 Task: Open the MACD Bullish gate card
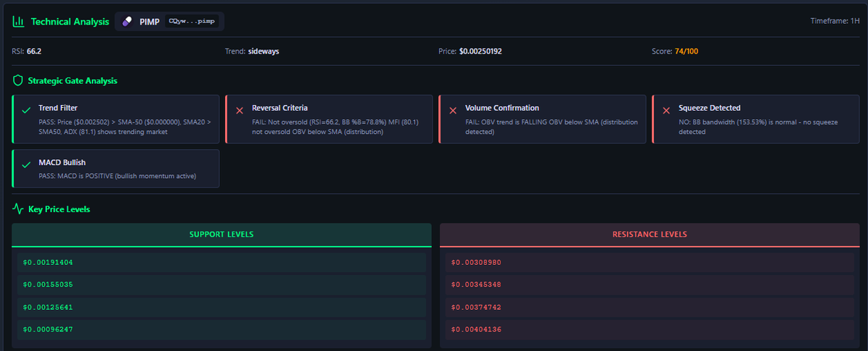116,169
